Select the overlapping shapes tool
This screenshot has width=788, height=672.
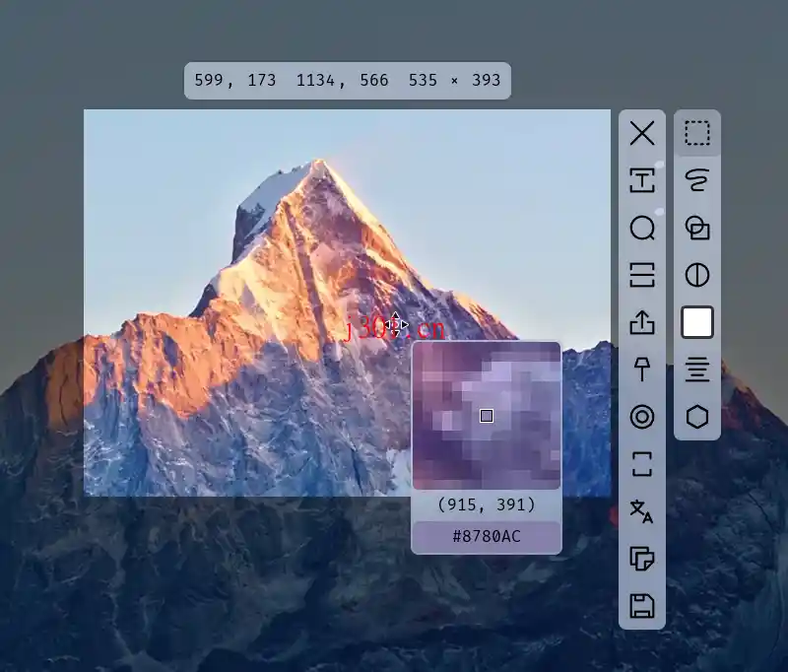click(697, 228)
